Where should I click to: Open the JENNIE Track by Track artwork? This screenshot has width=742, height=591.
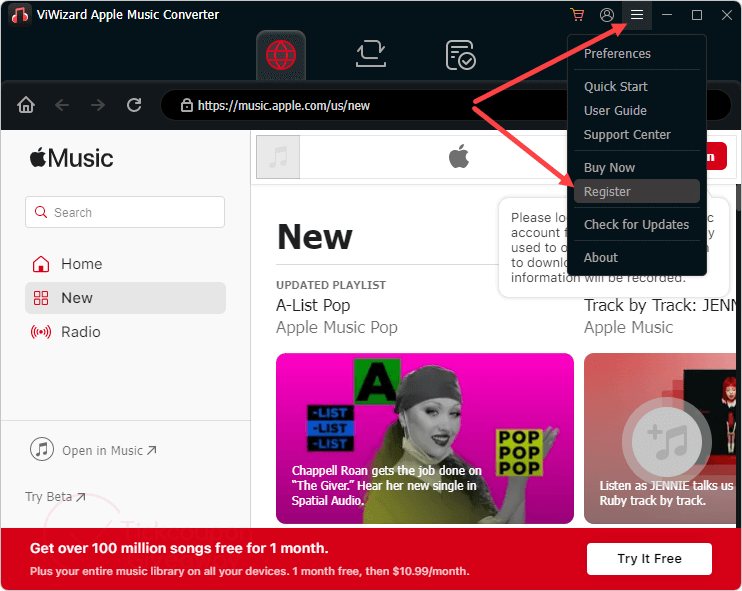tap(660, 438)
